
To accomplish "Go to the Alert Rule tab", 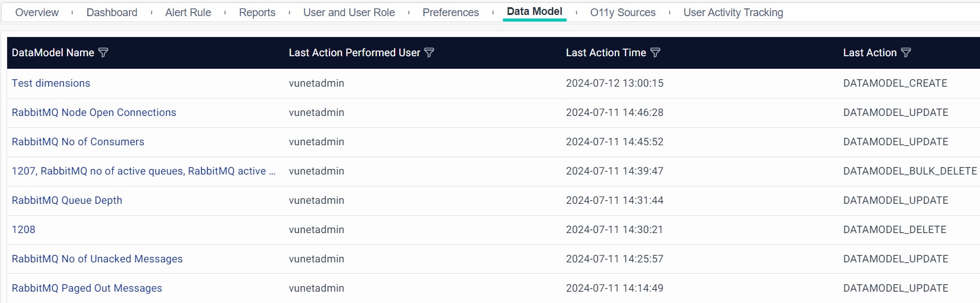I will tap(188, 13).
